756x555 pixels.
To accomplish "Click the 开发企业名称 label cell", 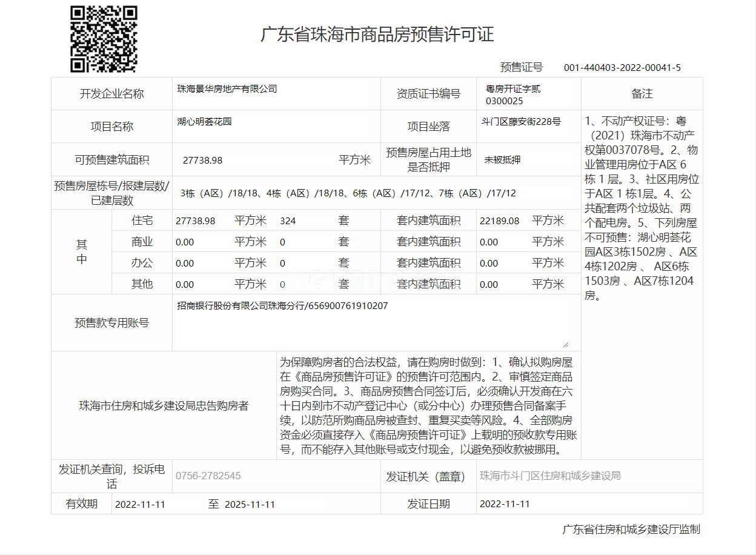I will click(x=112, y=94).
